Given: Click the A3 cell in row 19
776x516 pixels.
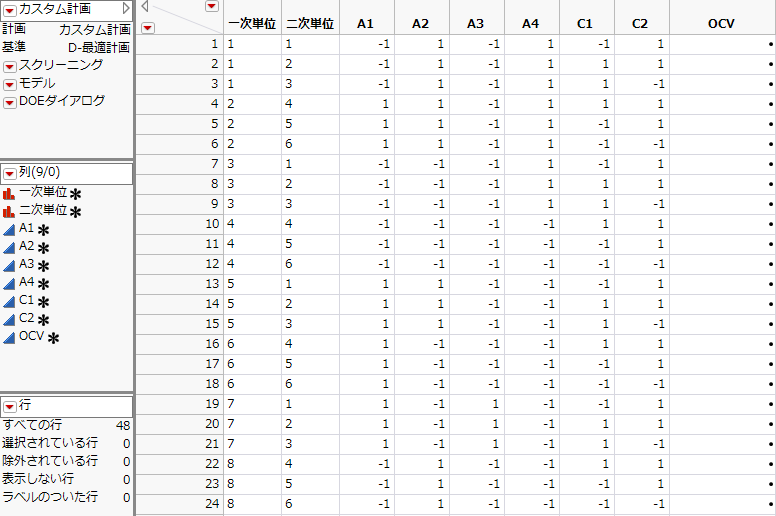Looking at the screenshot, I should [477, 404].
